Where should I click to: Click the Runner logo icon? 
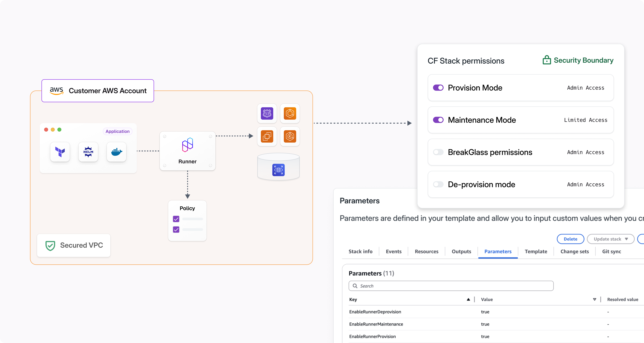[x=187, y=145]
